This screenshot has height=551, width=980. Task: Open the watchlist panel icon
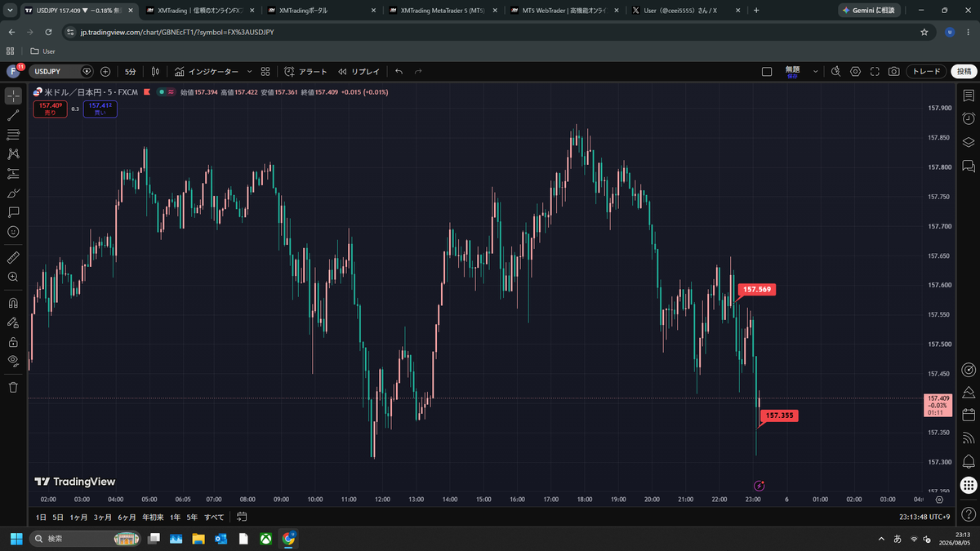(x=969, y=96)
